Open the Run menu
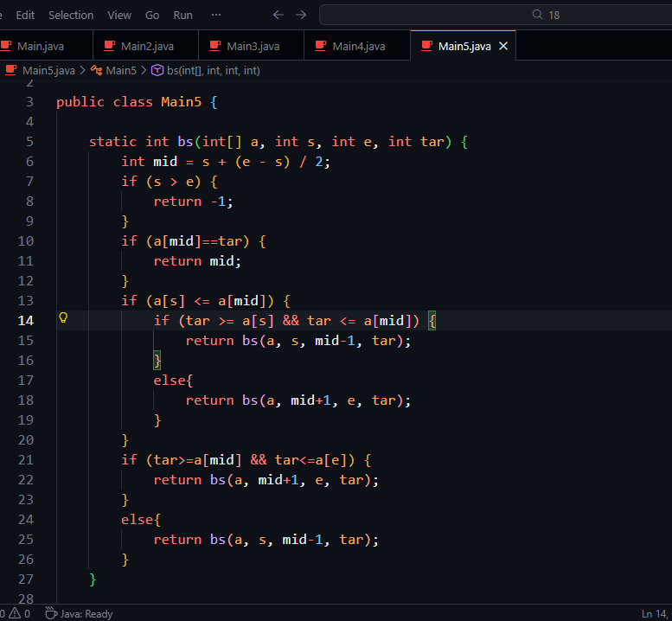 (182, 15)
